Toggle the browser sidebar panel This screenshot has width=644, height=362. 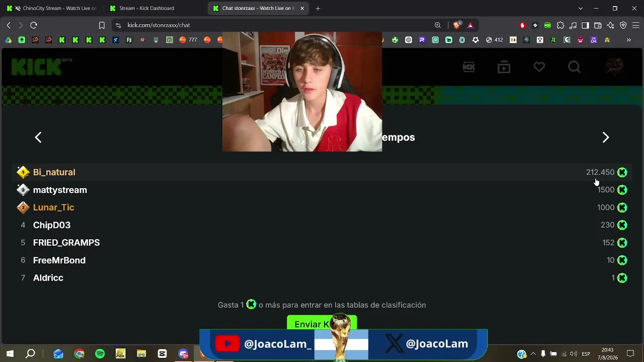(x=585, y=25)
